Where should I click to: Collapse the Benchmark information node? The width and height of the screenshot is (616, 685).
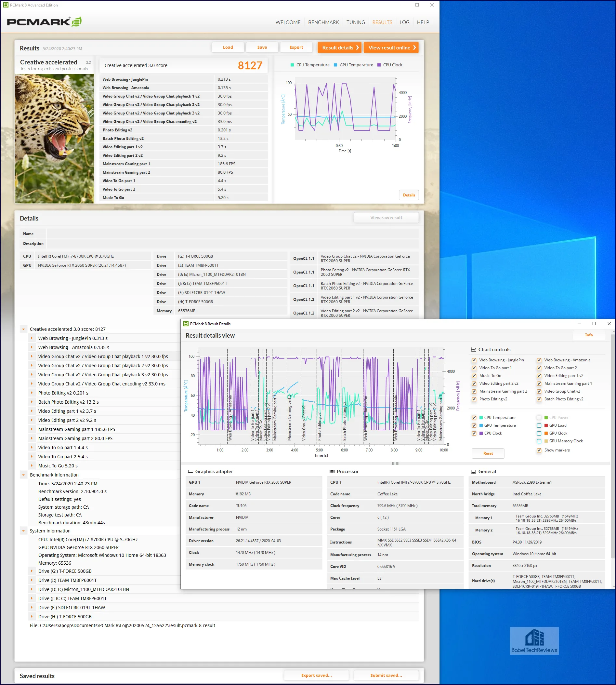tap(23, 475)
